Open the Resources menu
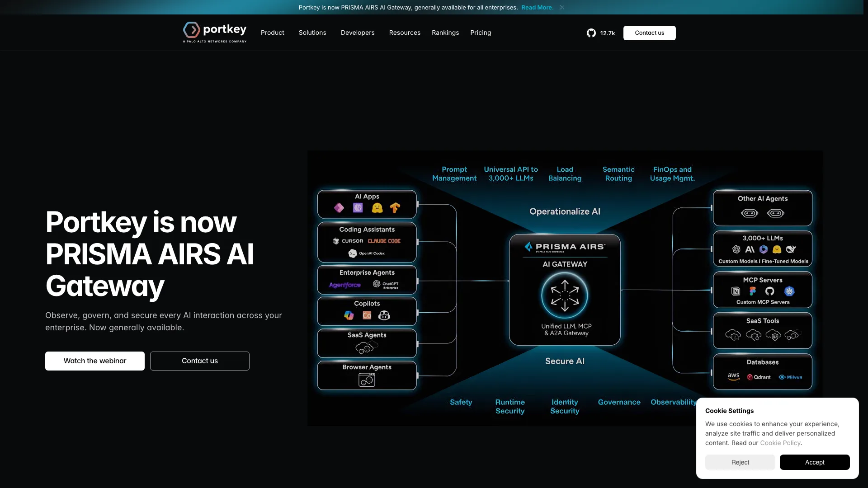Viewport: 868px width, 488px height. click(x=405, y=33)
